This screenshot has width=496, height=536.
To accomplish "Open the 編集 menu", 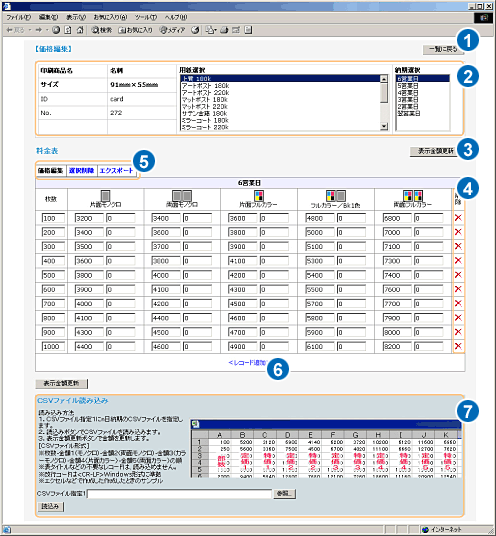I will click(48, 17).
